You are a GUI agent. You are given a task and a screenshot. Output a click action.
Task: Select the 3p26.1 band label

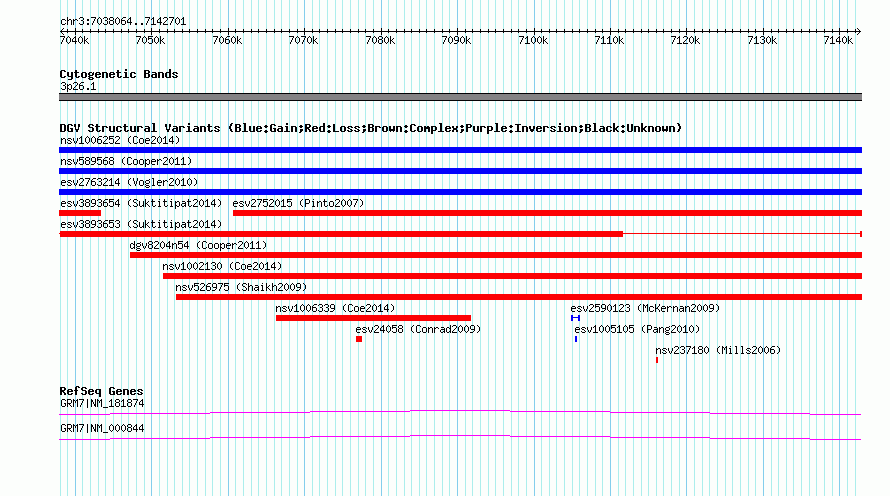(78, 86)
